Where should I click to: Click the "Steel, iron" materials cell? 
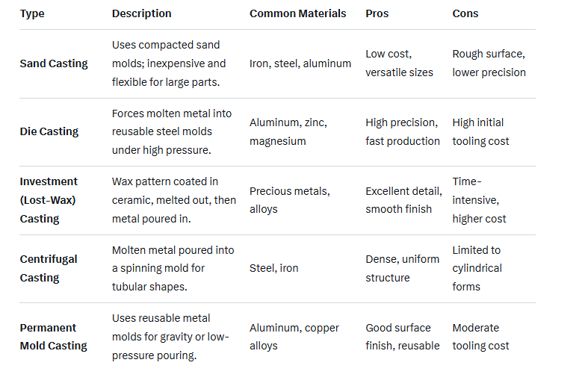[x=273, y=268]
